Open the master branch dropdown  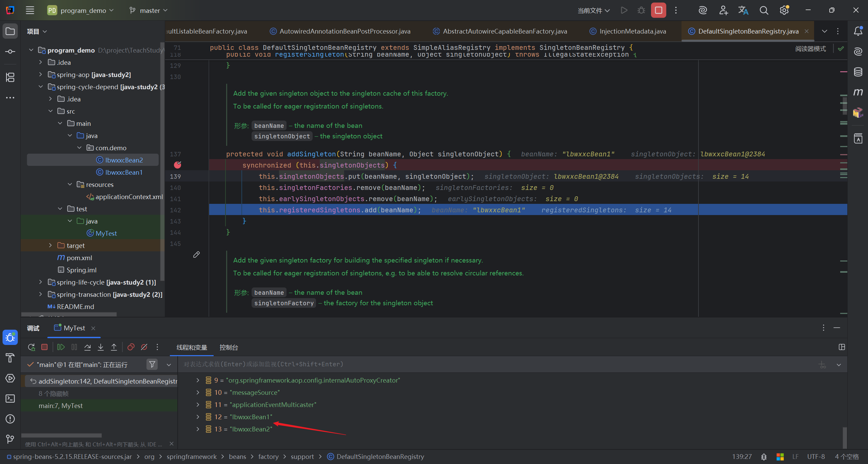click(x=149, y=11)
